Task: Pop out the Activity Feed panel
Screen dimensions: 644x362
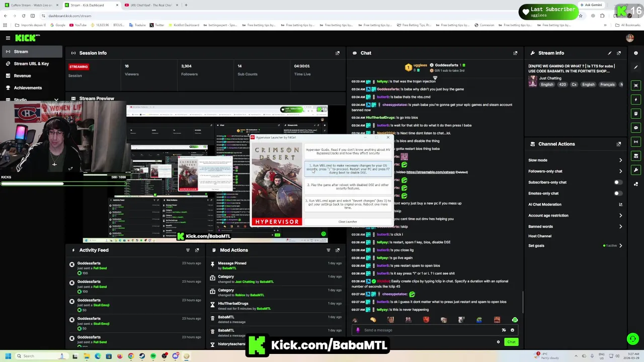Action: (197, 250)
